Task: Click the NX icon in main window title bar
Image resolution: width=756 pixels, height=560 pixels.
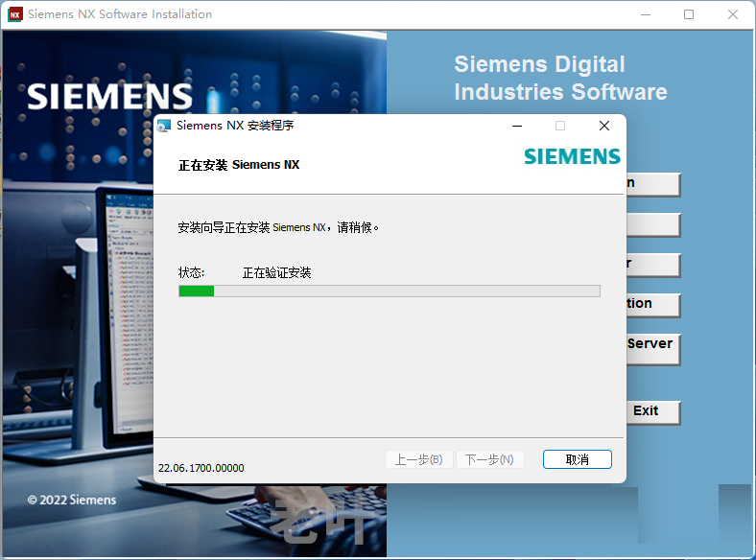Action: pyautogui.click(x=15, y=14)
